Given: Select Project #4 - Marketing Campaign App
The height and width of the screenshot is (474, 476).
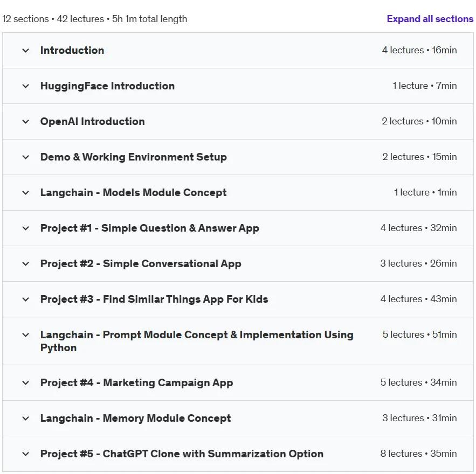Looking at the screenshot, I should coord(136,383).
